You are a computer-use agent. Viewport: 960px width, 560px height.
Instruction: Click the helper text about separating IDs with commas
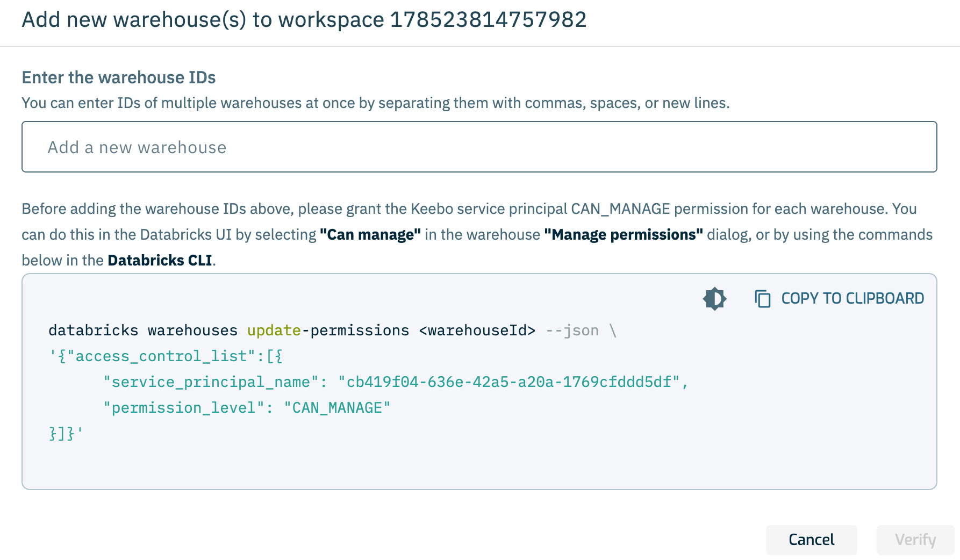(376, 103)
